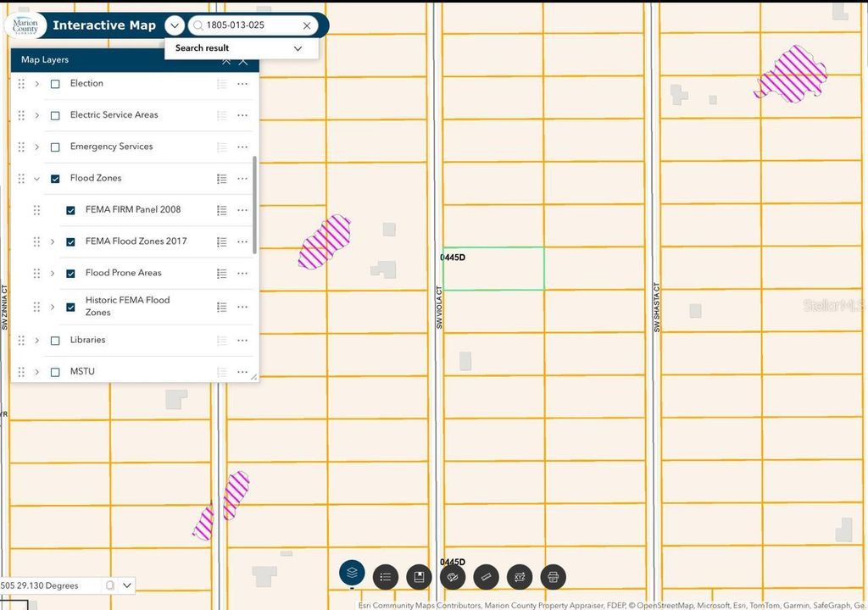
Task: Open the Map Layers tool in bottom toolbar
Action: 352,574
